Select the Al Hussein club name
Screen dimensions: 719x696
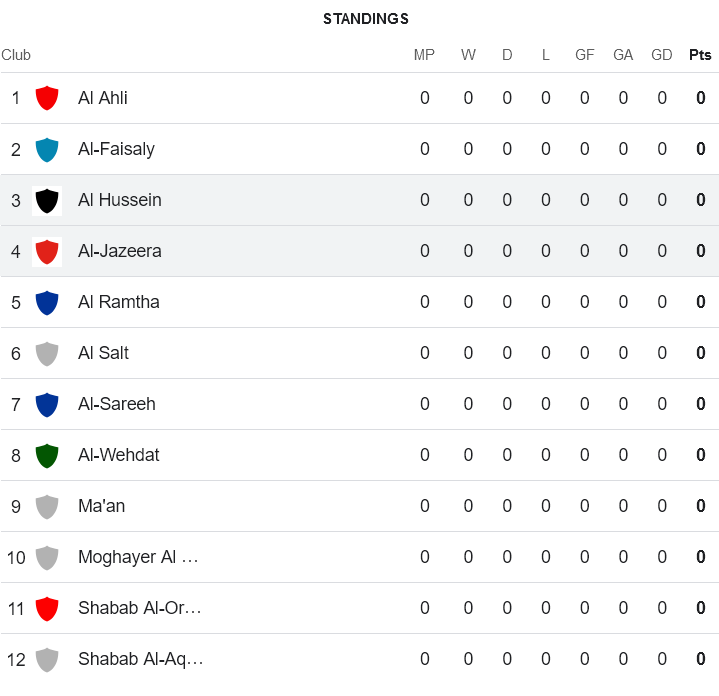[119, 200]
